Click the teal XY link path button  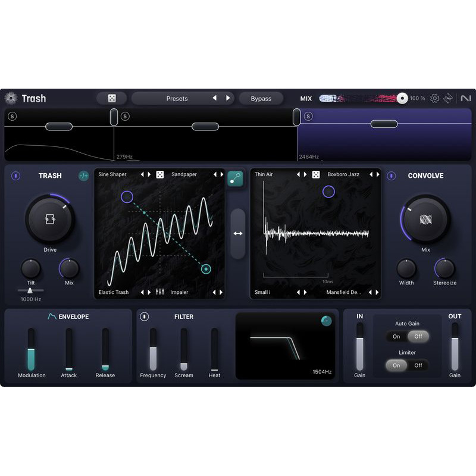tap(235, 178)
